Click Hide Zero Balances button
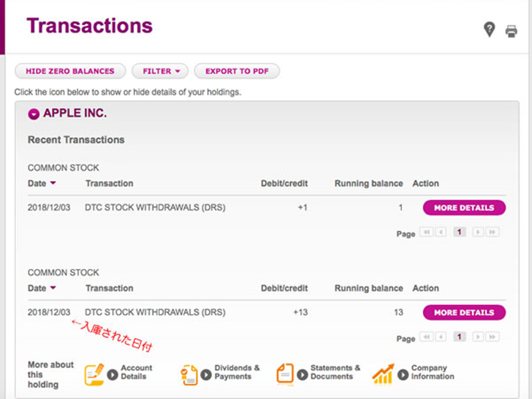This screenshot has width=532, height=399. (x=70, y=71)
